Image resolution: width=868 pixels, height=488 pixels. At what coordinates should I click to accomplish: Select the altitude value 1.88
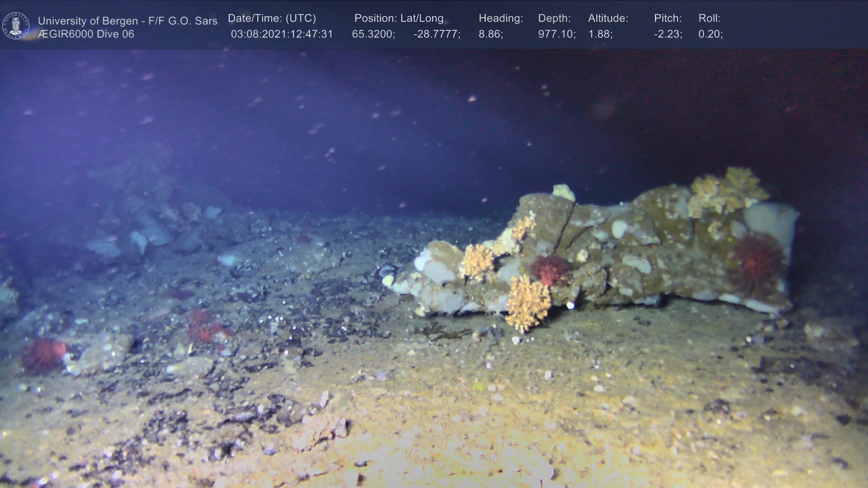point(600,34)
